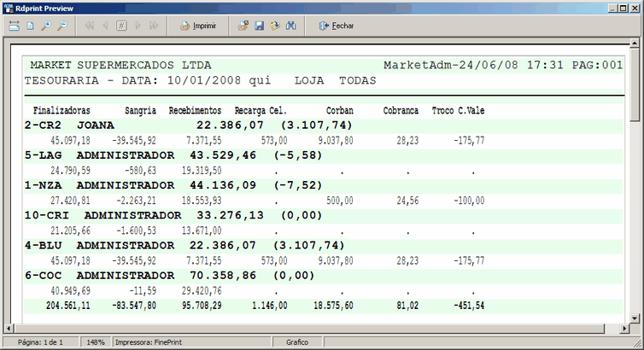Image resolution: width=644 pixels, height=350 pixels.
Task: Click the 'Sangria' column header
Action: point(140,111)
